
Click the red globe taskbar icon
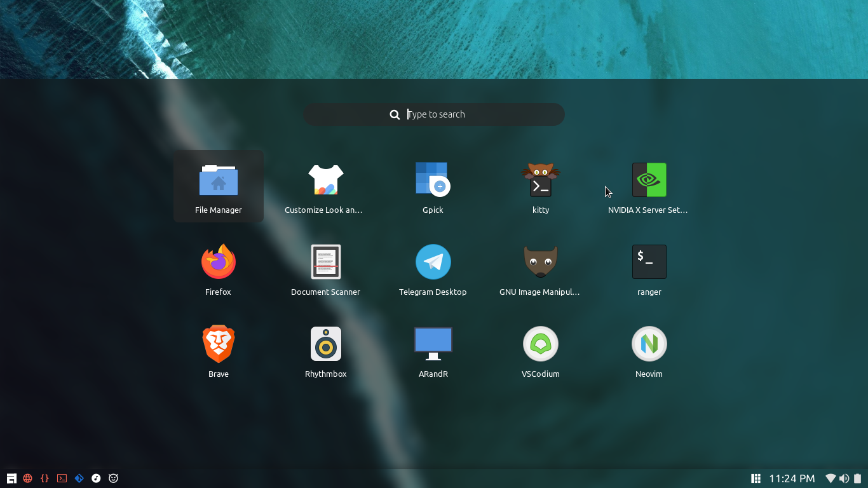tap(28, 478)
